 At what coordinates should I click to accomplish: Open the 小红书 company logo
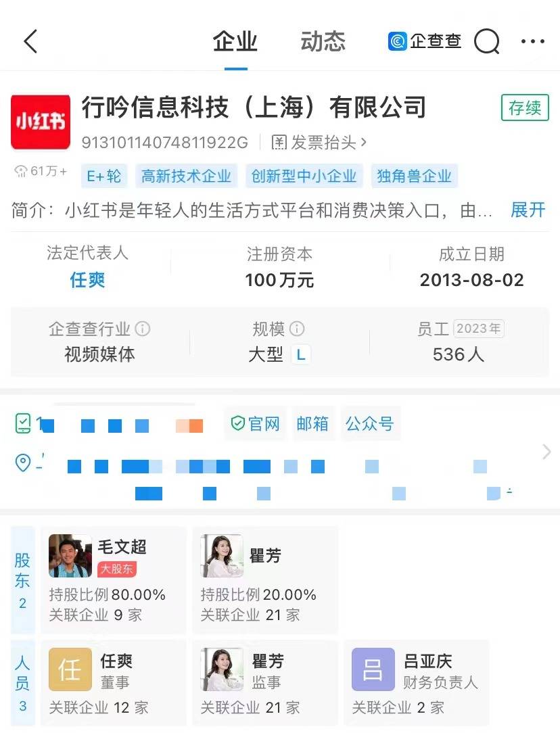[x=41, y=122]
